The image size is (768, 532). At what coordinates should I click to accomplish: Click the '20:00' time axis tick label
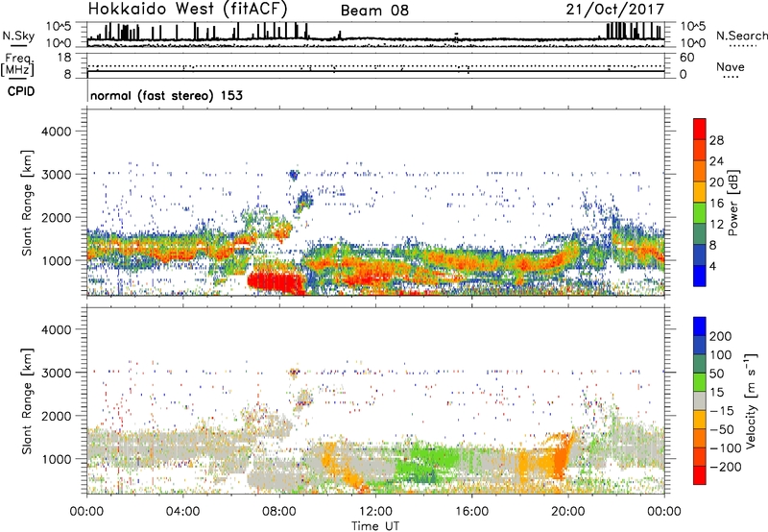pos(568,512)
